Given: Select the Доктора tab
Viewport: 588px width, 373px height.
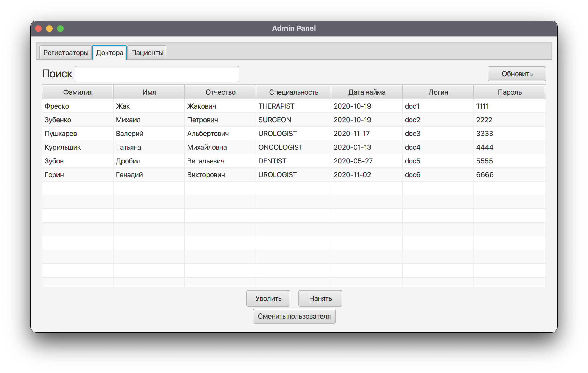Looking at the screenshot, I should tap(109, 53).
